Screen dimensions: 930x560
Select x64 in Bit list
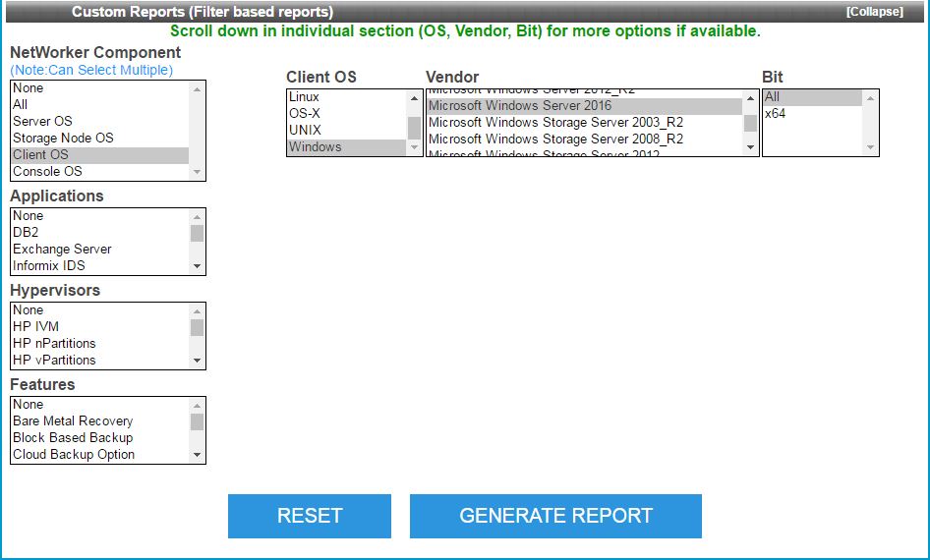point(813,113)
